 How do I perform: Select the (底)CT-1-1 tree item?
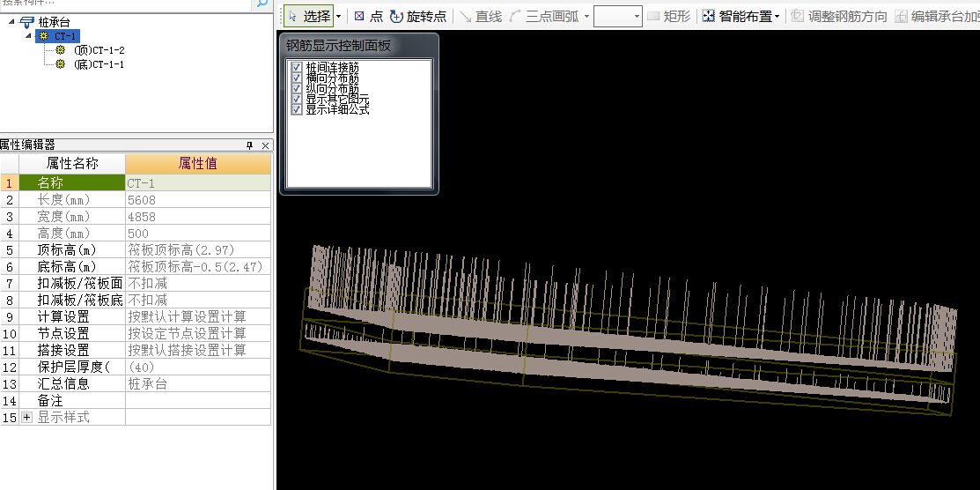(99, 63)
